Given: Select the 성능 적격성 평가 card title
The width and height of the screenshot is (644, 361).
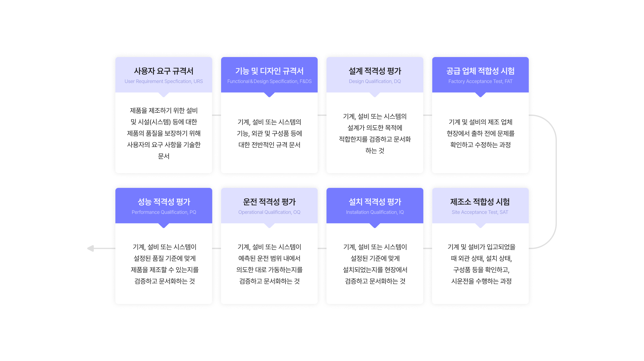Looking at the screenshot, I should pos(164,202).
